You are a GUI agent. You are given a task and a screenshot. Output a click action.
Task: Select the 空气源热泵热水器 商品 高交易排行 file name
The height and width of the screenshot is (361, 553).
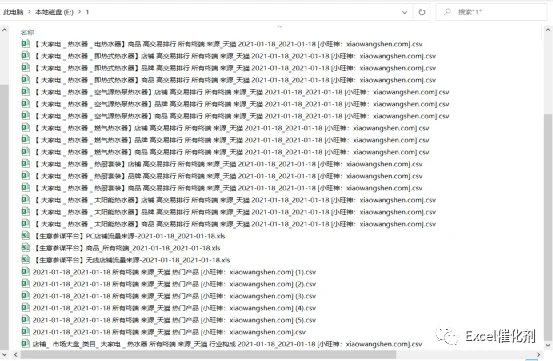click(x=242, y=116)
